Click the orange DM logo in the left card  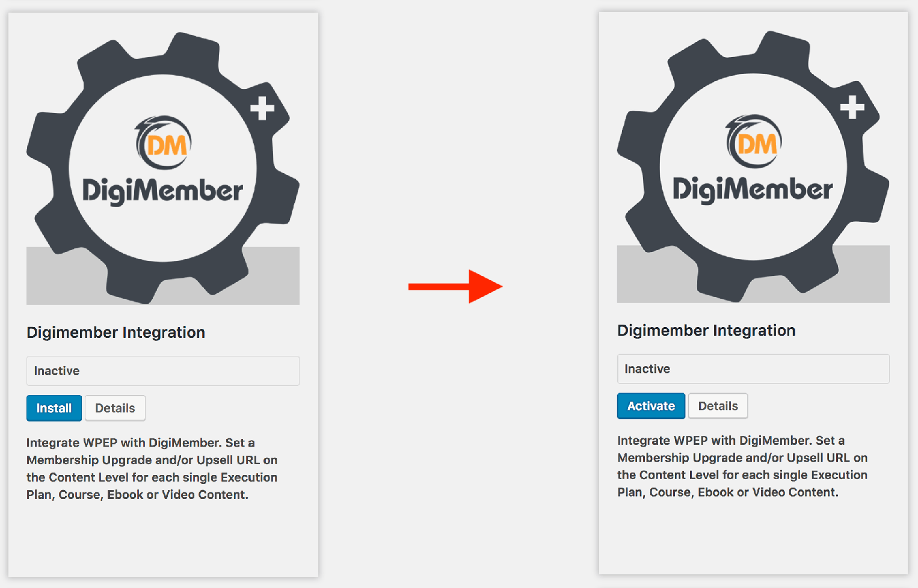coord(162,142)
